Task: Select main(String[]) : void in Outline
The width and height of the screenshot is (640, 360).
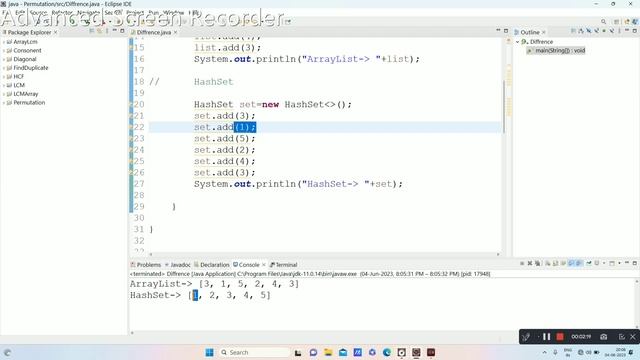Action: (x=560, y=51)
